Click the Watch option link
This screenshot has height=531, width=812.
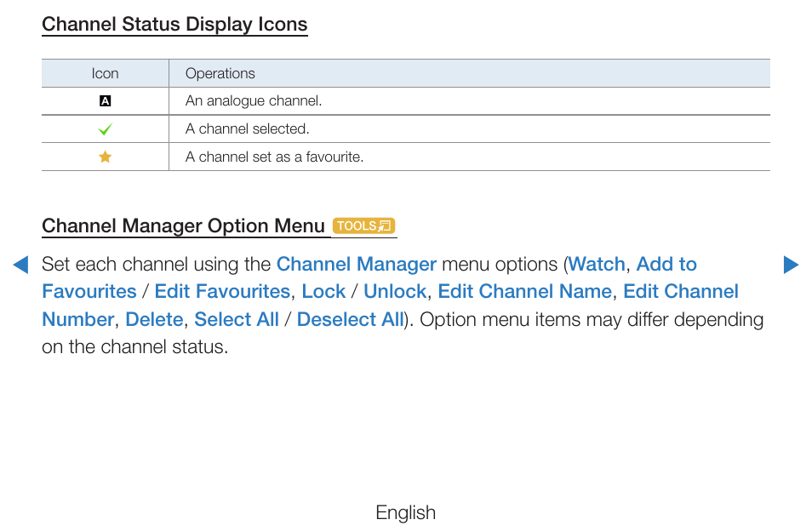pyautogui.click(x=597, y=264)
